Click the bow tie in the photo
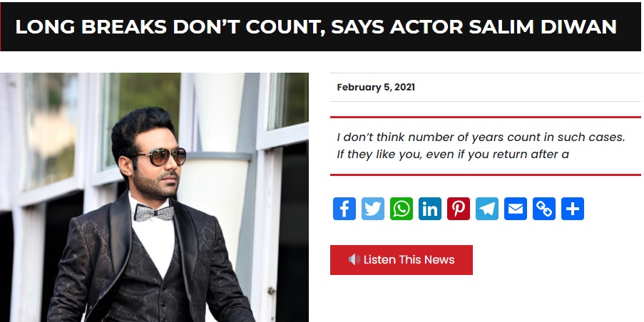The width and height of the screenshot is (644, 322). pyautogui.click(x=155, y=212)
